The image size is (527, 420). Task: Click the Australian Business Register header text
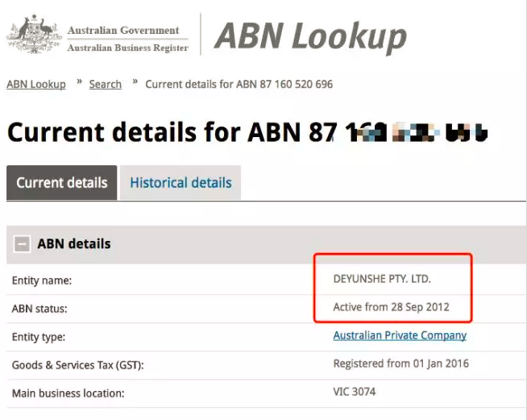(127, 48)
